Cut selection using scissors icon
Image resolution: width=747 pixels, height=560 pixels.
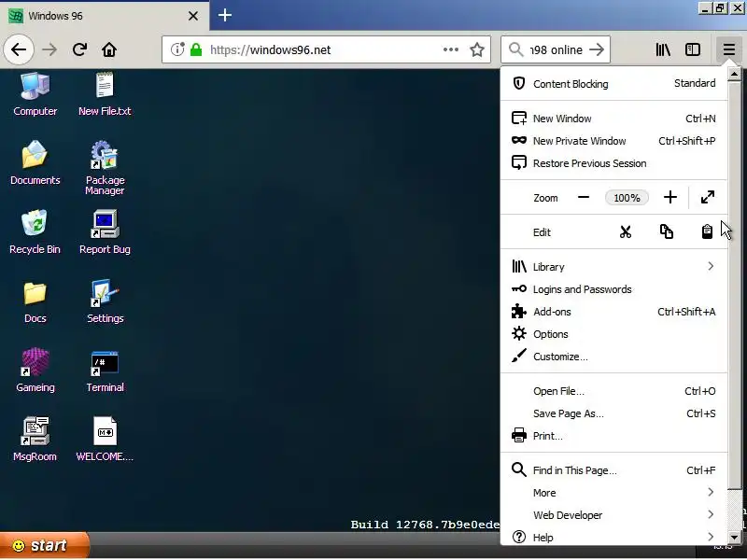coord(625,231)
